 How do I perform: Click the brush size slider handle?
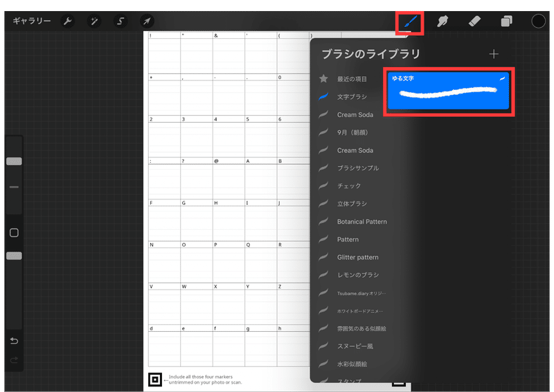click(x=14, y=161)
